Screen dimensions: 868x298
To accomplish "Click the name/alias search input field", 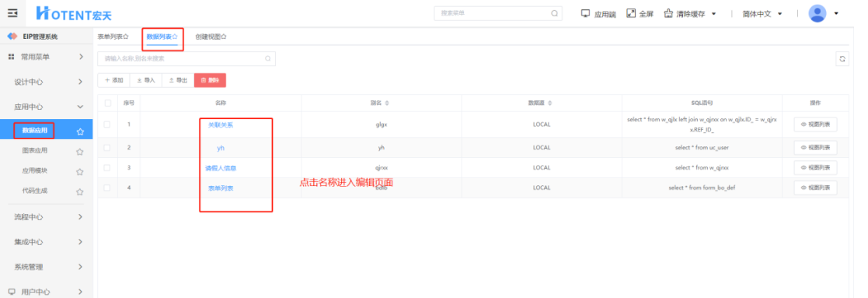I will pos(186,58).
